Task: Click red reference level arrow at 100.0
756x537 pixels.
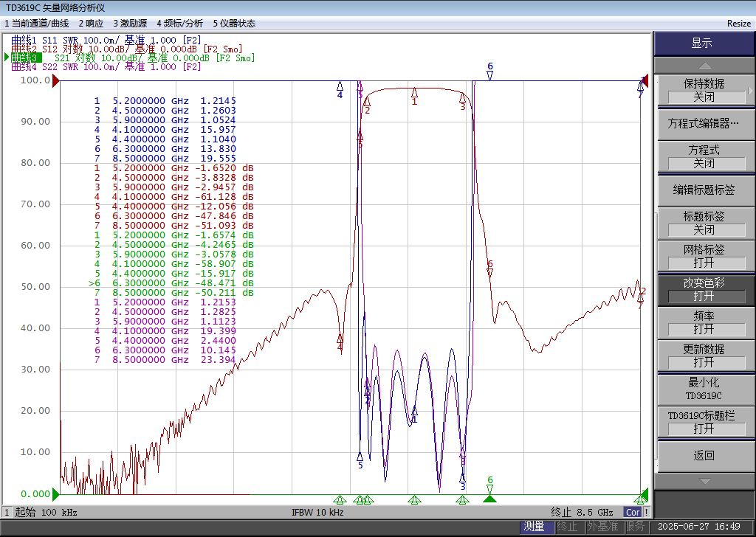Action: pos(56,81)
